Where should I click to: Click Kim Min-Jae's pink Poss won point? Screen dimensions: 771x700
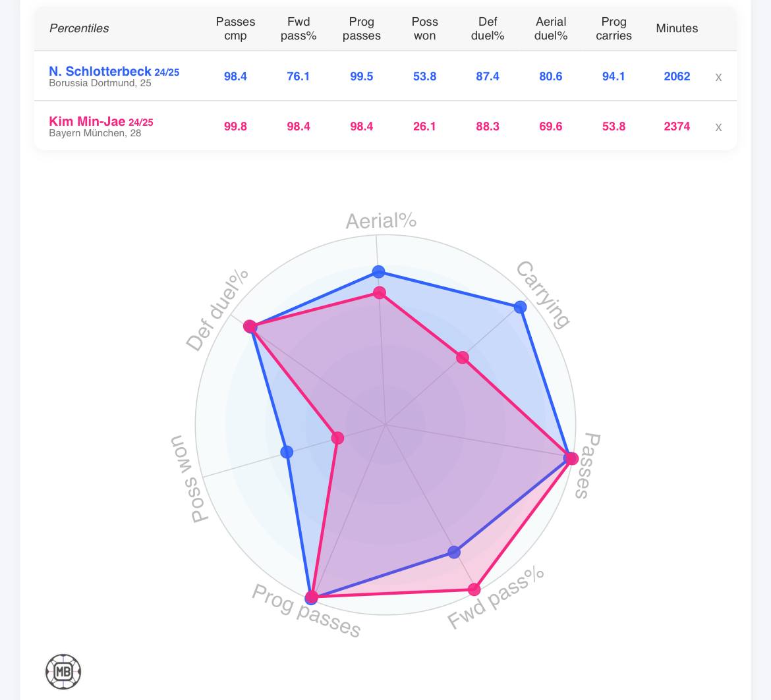tap(337, 438)
